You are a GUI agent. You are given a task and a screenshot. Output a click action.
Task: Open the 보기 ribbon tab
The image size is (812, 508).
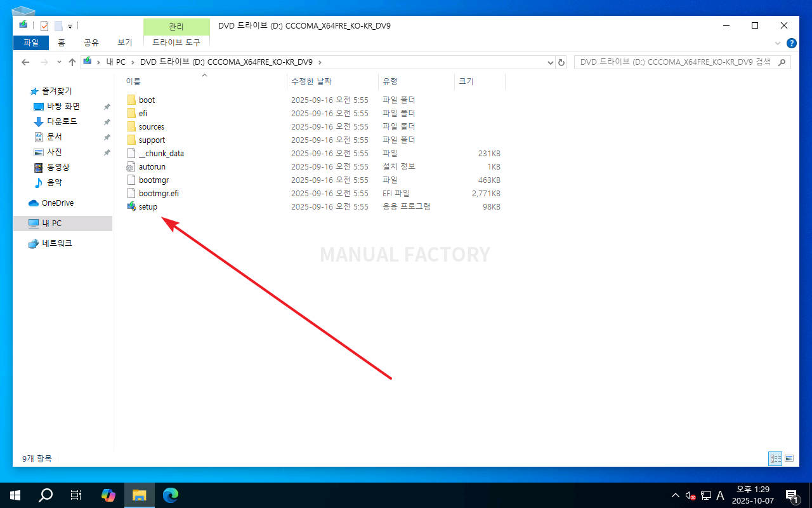pyautogui.click(x=124, y=43)
